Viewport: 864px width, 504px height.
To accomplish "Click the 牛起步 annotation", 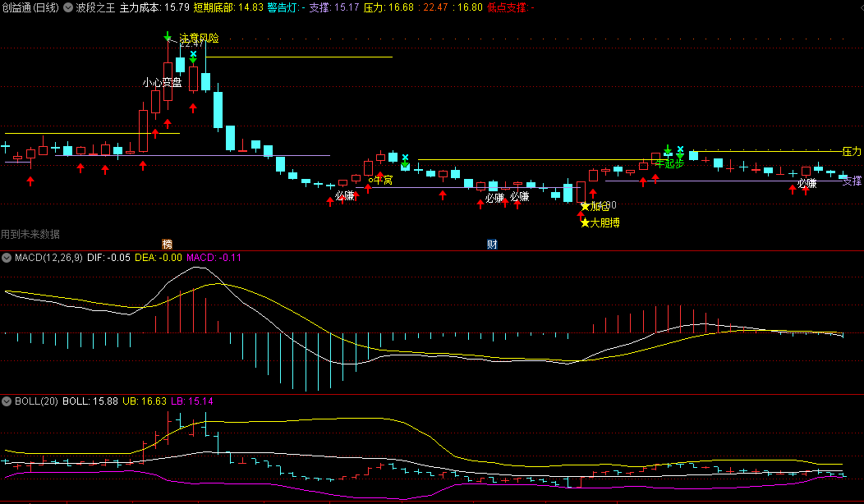I will tap(669, 163).
